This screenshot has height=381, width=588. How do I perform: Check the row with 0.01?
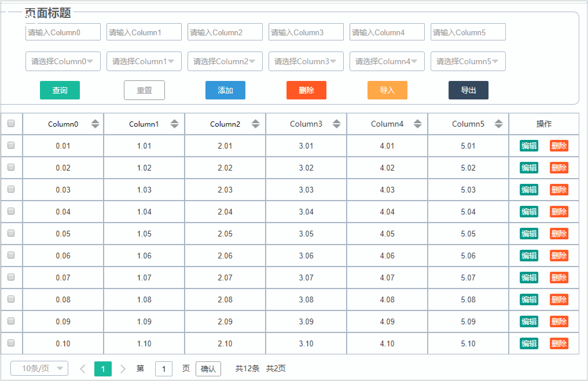coord(11,145)
